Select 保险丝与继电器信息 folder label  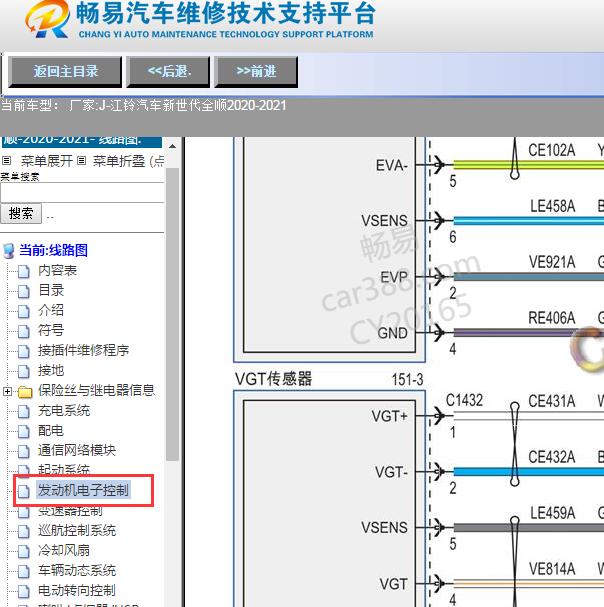(96, 390)
